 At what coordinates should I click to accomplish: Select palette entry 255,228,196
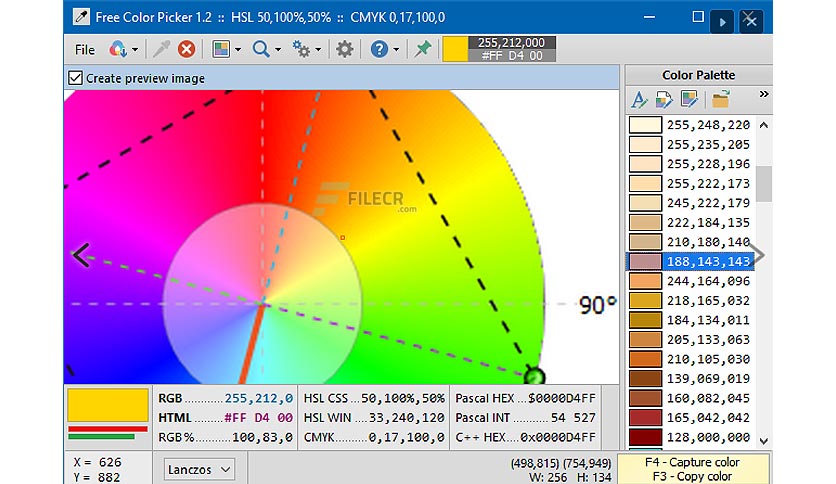point(690,164)
